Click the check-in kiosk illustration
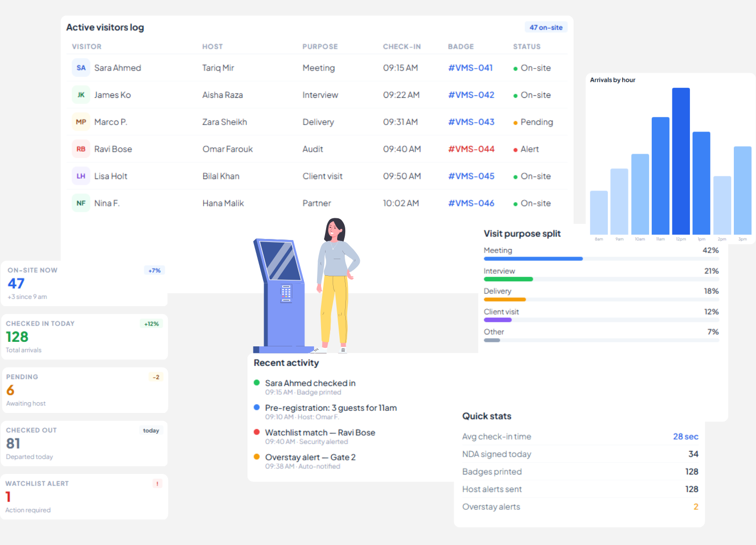The width and height of the screenshot is (756, 545). pos(284,295)
